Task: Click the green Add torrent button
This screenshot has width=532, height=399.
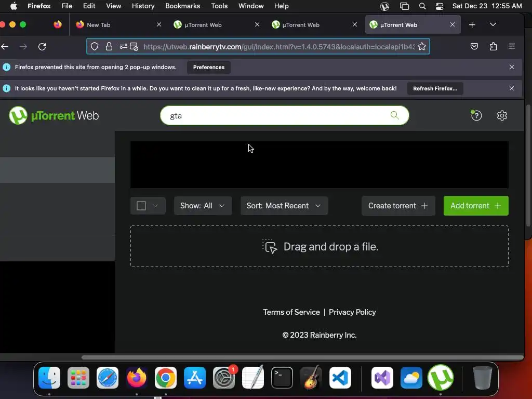Action: (476, 206)
